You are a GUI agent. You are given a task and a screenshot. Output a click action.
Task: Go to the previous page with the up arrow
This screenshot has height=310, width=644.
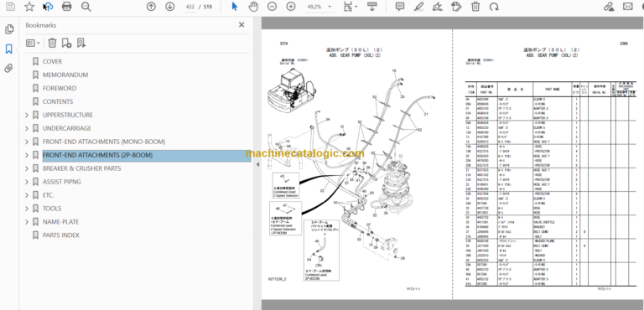(x=151, y=6)
